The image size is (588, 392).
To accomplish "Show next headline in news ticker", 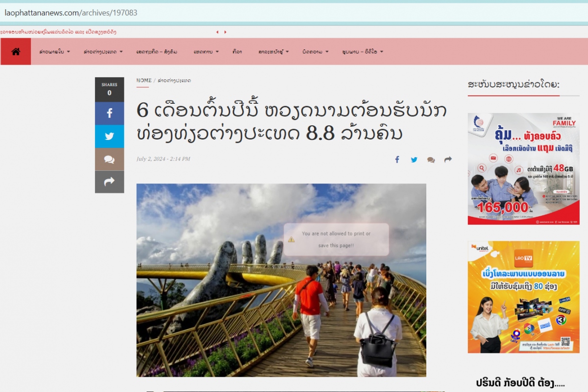I will tap(225, 32).
